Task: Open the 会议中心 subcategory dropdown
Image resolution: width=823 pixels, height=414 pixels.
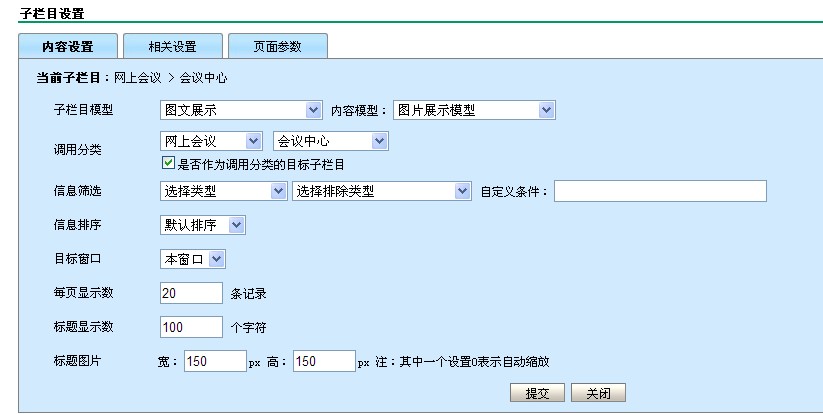Action: 330,142
